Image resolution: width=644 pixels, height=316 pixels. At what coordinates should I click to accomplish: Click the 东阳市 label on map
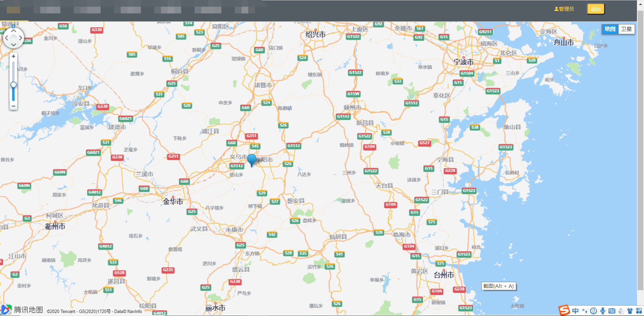click(x=265, y=160)
